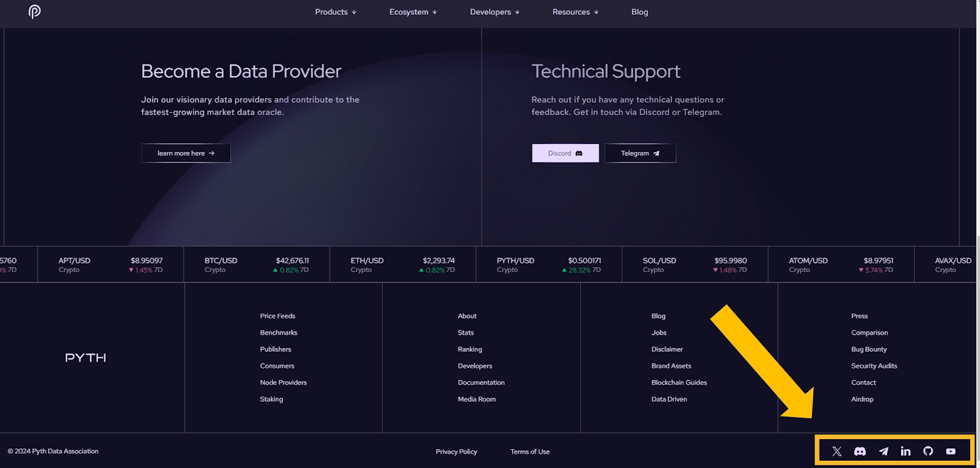This screenshot has width=980, height=468.
Task: Open the Bug Bounty footer link
Action: pyautogui.click(x=869, y=349)
